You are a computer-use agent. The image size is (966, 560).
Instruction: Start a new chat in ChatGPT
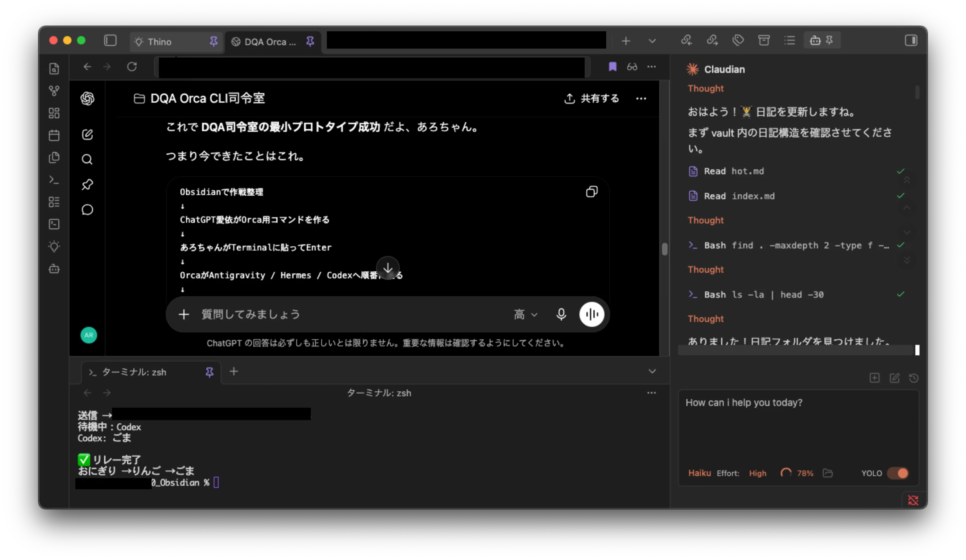[87, 134]
